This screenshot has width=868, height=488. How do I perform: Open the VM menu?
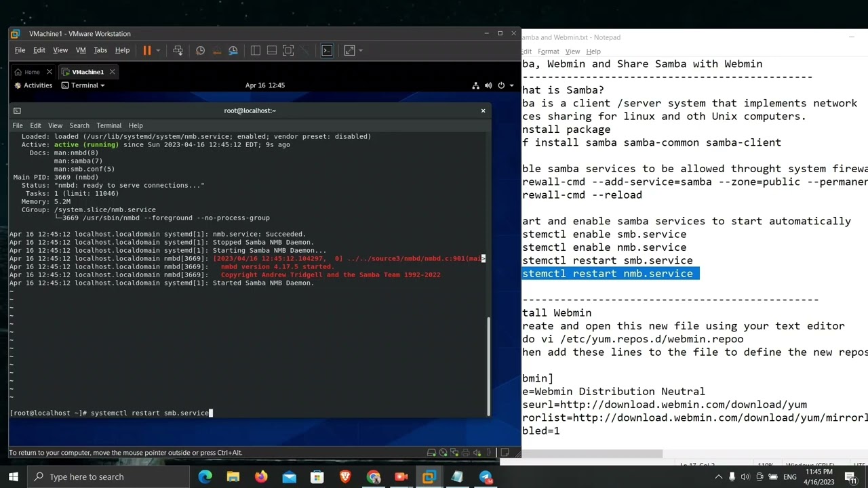81,50
